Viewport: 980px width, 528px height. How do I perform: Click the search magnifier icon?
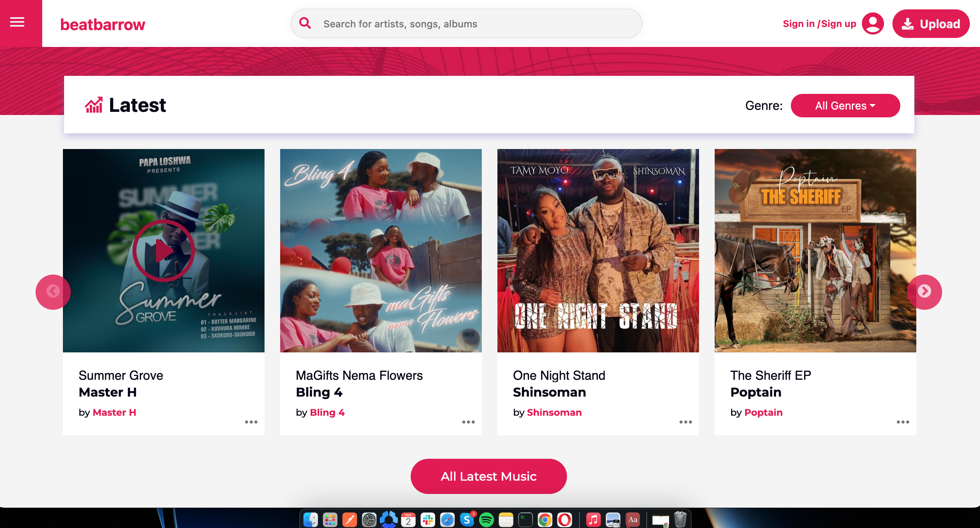(x=305, y=23)
